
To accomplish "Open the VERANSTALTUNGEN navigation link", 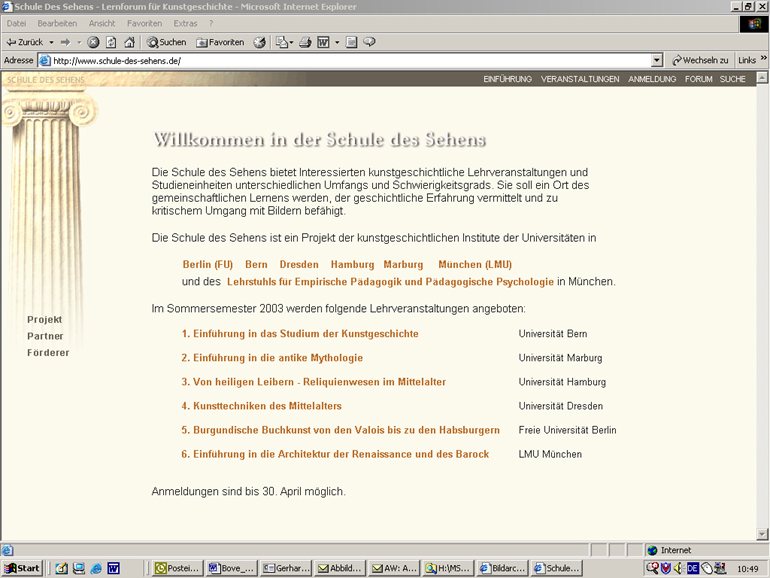I will click(580, 79).
